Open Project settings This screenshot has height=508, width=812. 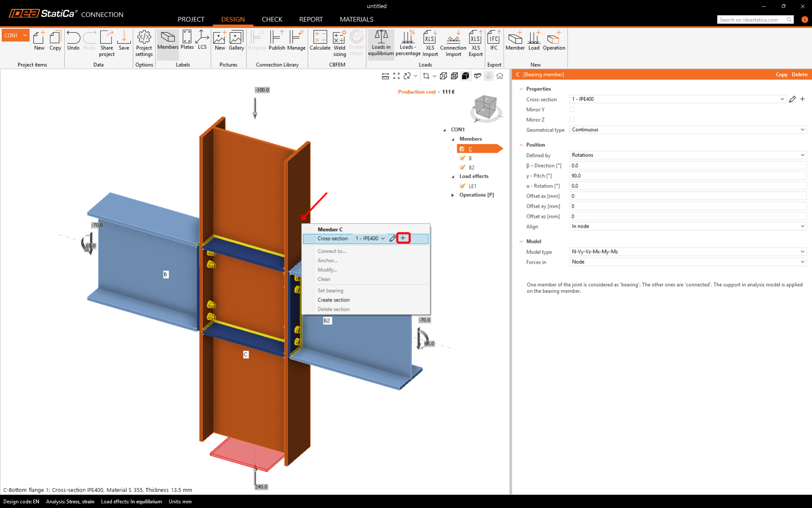pyautogui.click(x=144, y=42)
